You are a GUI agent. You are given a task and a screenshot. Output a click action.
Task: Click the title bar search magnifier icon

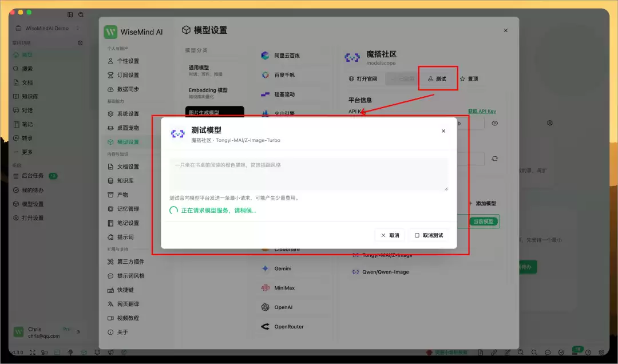click(81, 14)
